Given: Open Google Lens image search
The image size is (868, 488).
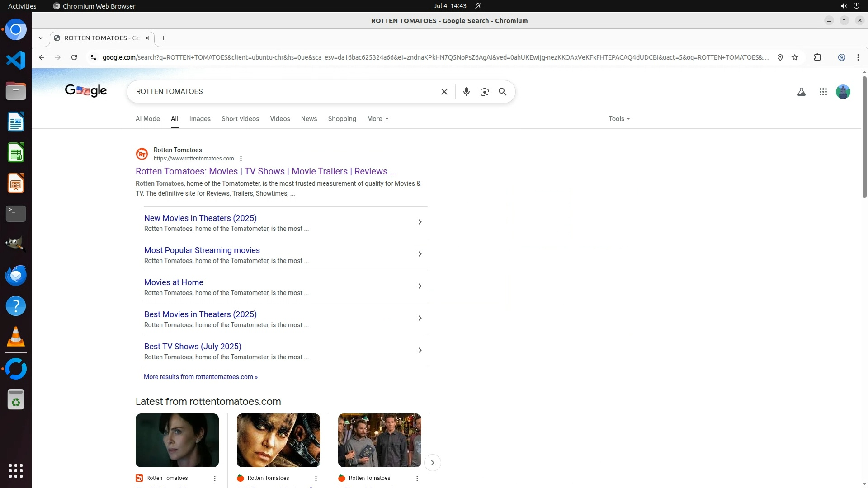Looking at the screenshot, I should [484, 92].
